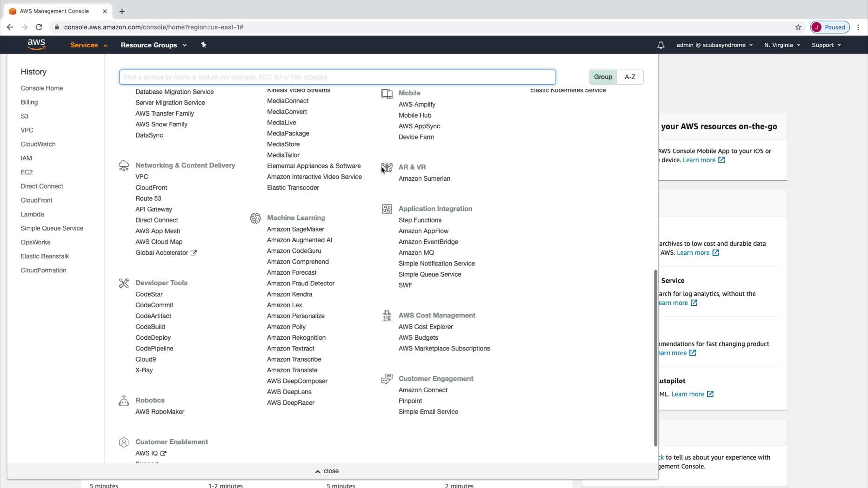Screen dimensions: 868x488
Task: Open X-Ray developer tool
Action: point(144,370)
